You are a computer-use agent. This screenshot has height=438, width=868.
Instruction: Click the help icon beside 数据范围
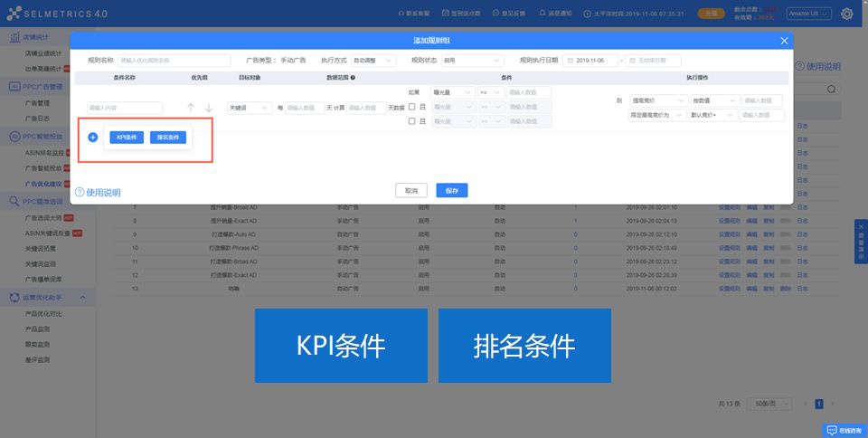[x=353, y=78]
